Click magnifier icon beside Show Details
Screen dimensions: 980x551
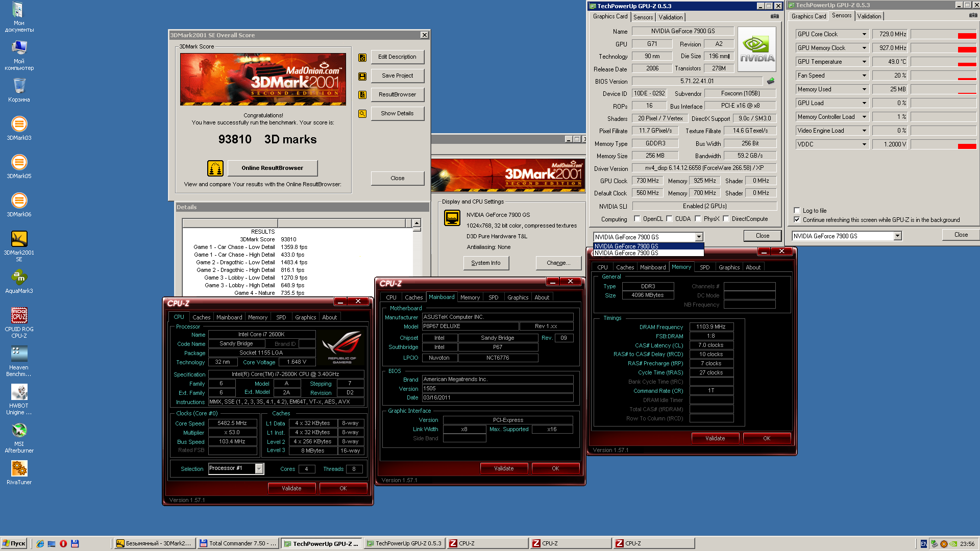pos(362,114)
